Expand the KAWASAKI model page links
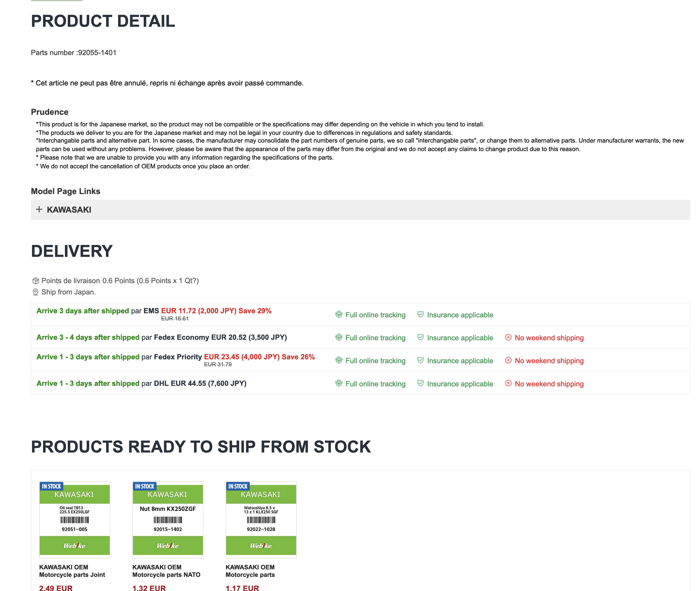 (69, 210)
